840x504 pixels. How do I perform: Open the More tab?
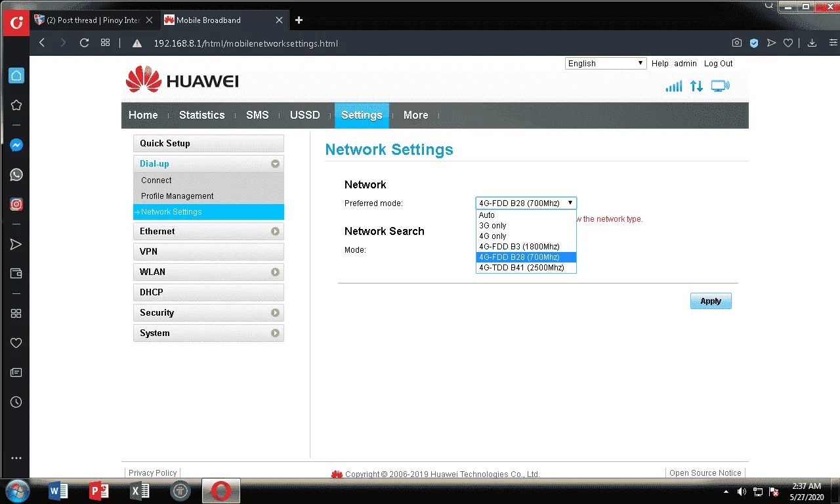tap(416, 115)
